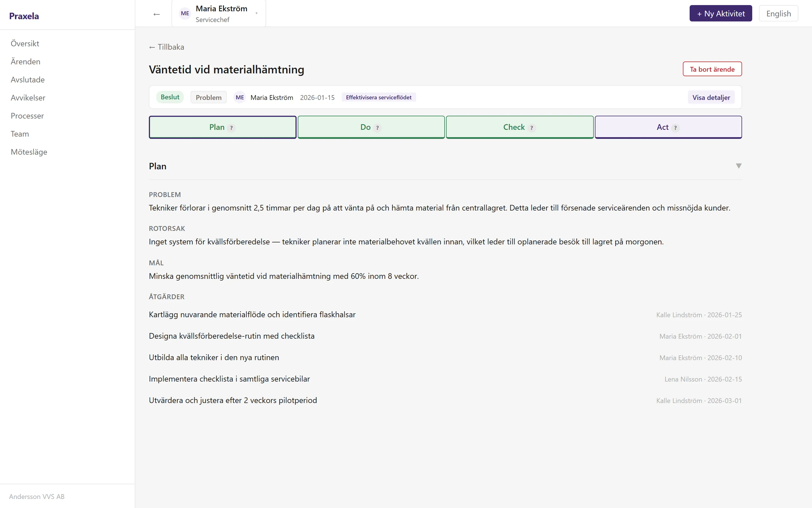Open help tooltip on the Plan tab
This screenshot has height=508, width=812.
[231, 128]
